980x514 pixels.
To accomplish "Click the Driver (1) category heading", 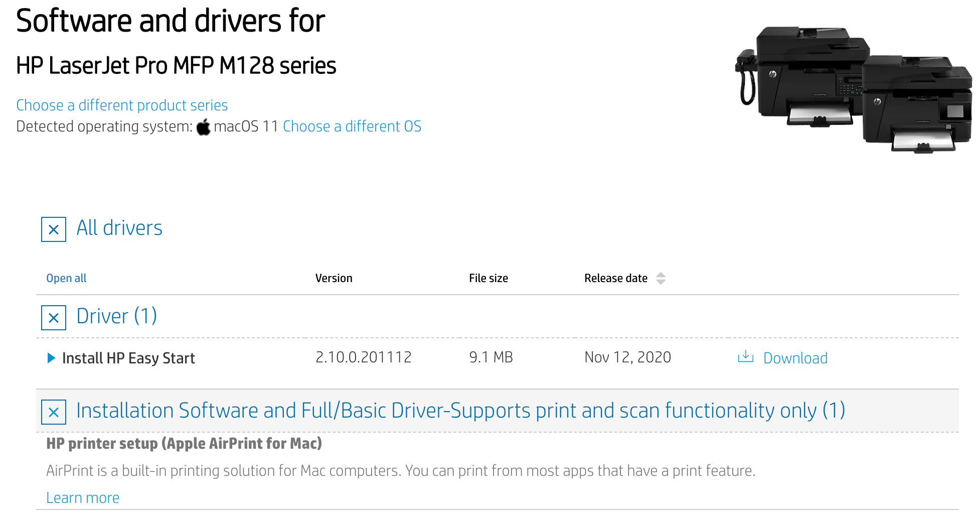I will click(x=116, y=317).
